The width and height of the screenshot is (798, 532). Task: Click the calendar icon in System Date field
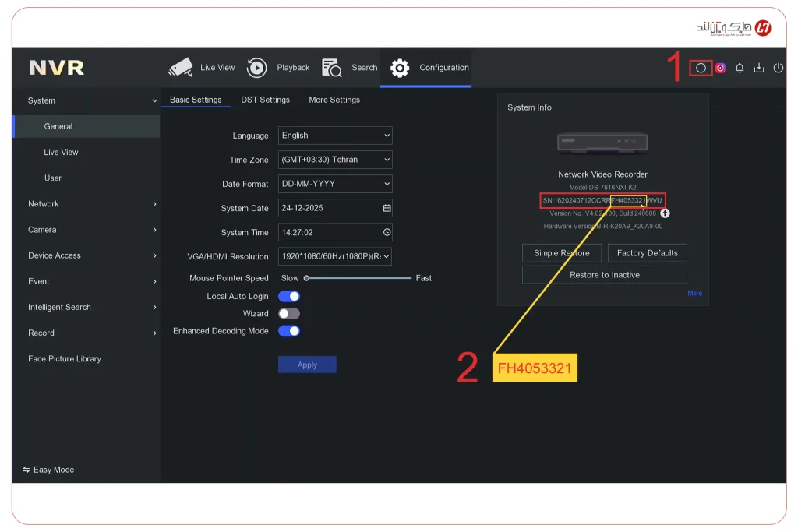click(x=387, y=208)
